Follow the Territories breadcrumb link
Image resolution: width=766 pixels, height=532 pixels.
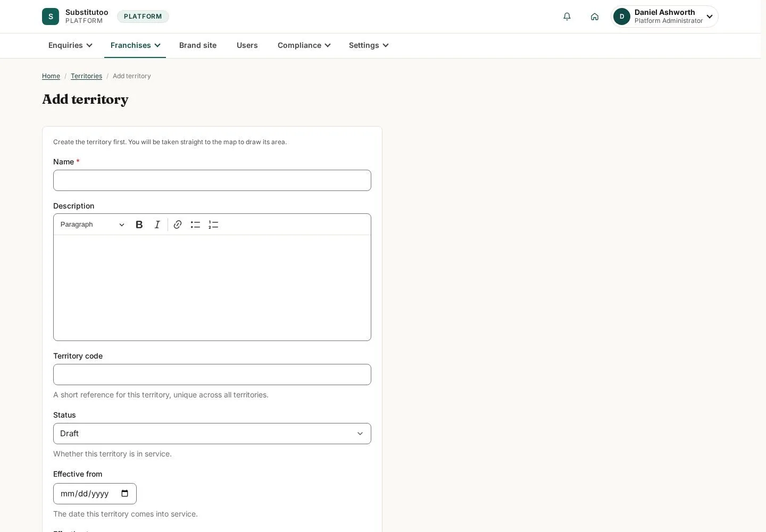(86, 76)
